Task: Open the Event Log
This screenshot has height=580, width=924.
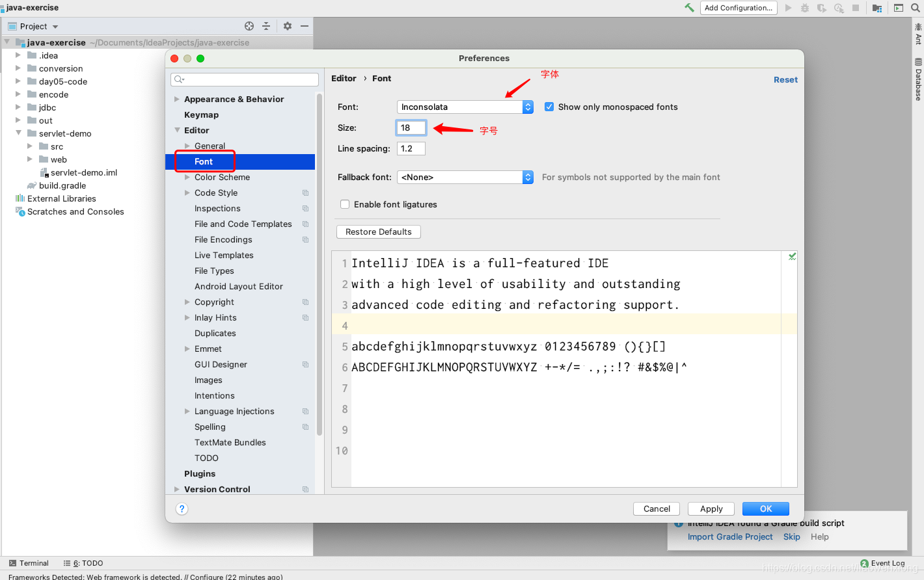Action: pyautogui.click(x=882, y=563)
